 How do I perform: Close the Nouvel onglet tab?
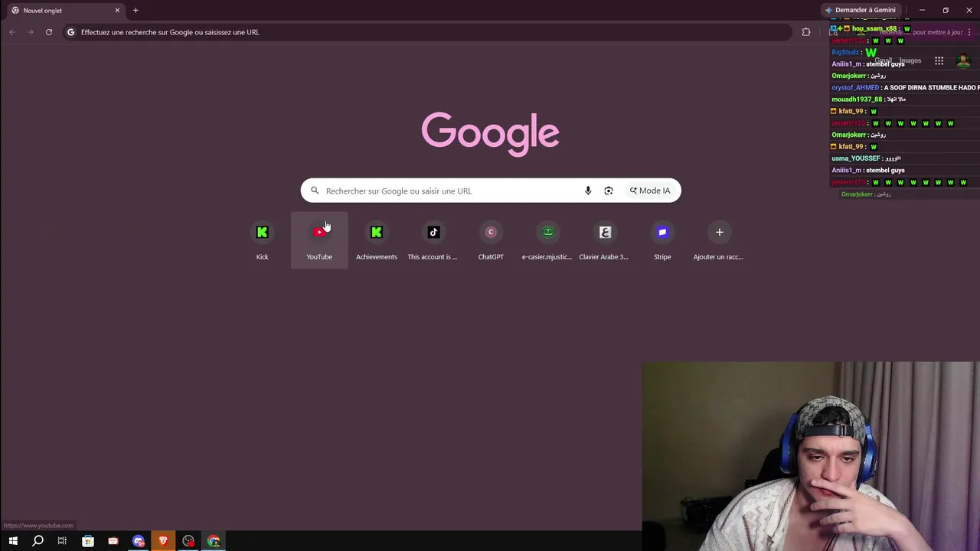(x=117, y=11)
